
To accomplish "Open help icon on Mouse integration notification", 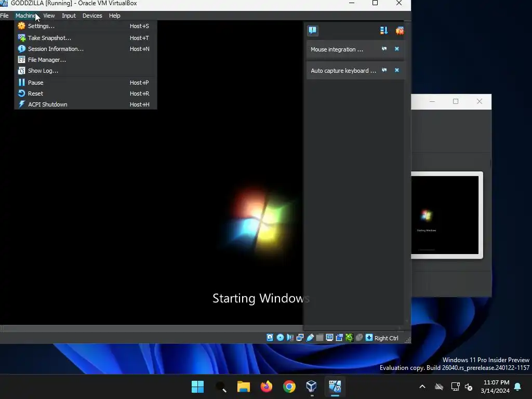I will coord(384,49).
